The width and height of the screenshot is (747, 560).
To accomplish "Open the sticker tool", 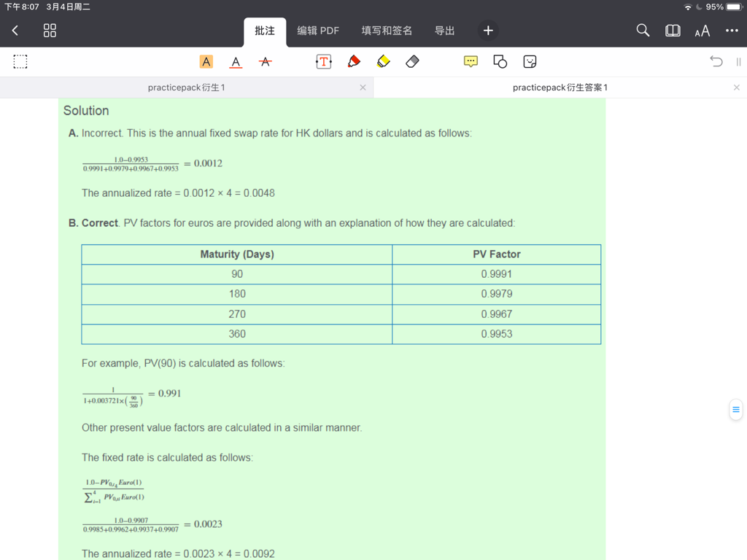I will pos(530,61).
